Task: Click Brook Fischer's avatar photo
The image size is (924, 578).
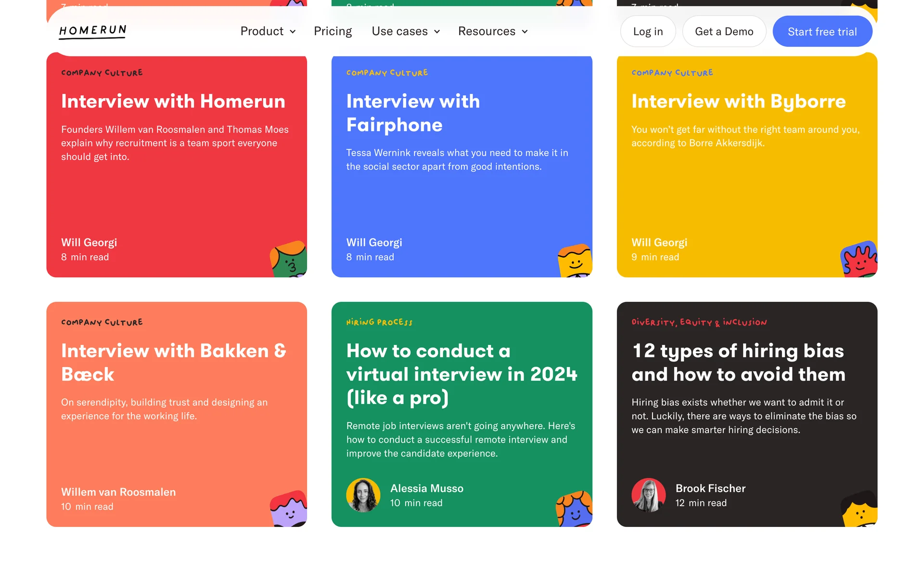Action: click(x=648, y=495)
